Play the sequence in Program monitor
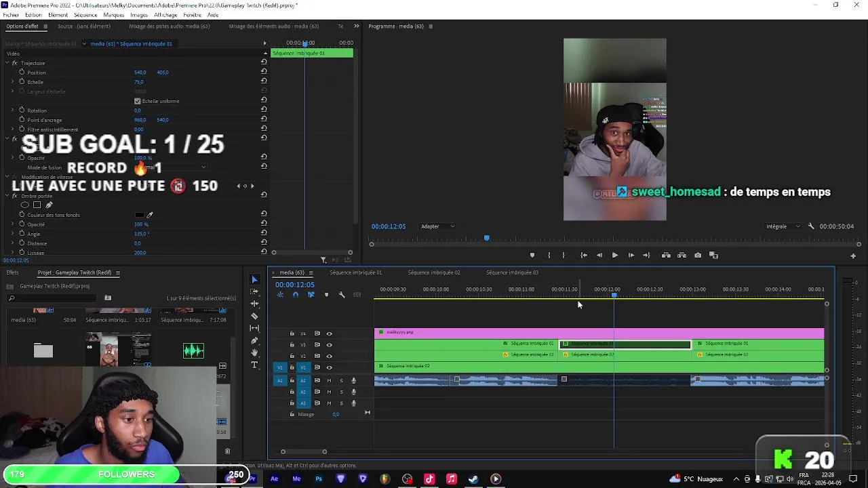Screen dimensions: 868x488 click(615, 256)
